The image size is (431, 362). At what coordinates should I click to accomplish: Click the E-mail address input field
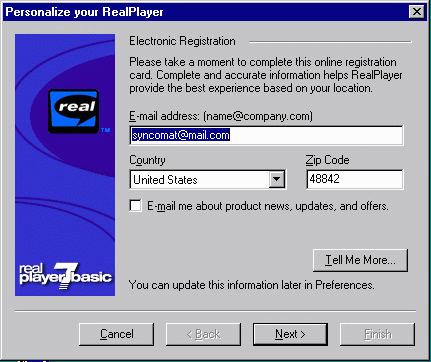tap(266, 135)
